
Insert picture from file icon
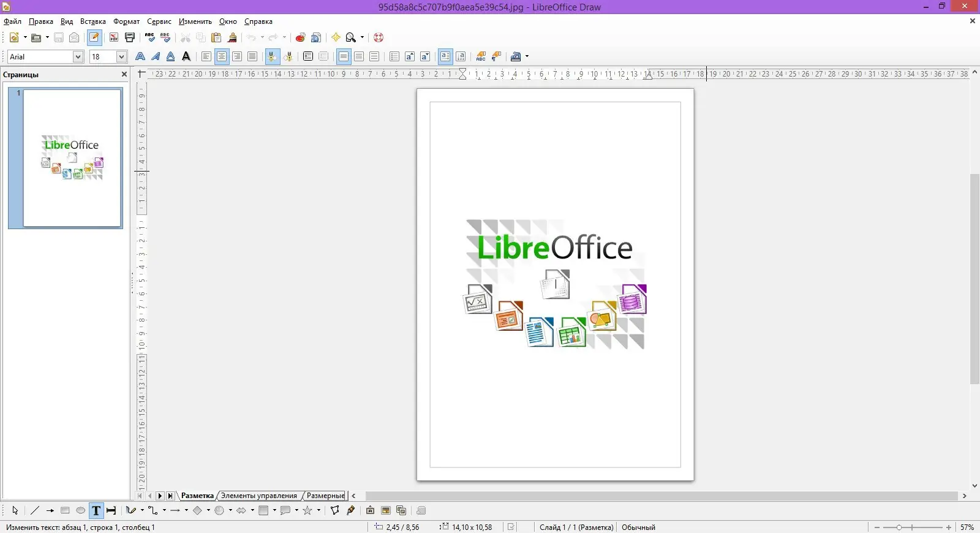click(x=386, y=510)
